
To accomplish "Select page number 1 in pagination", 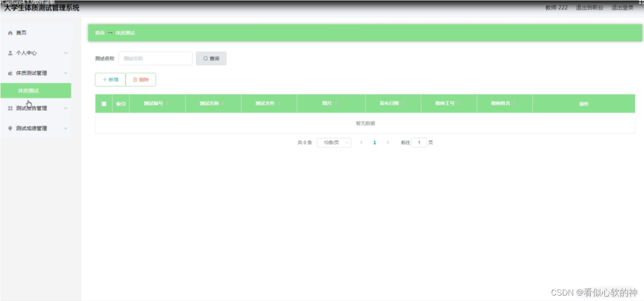I will tap(375, 142).
